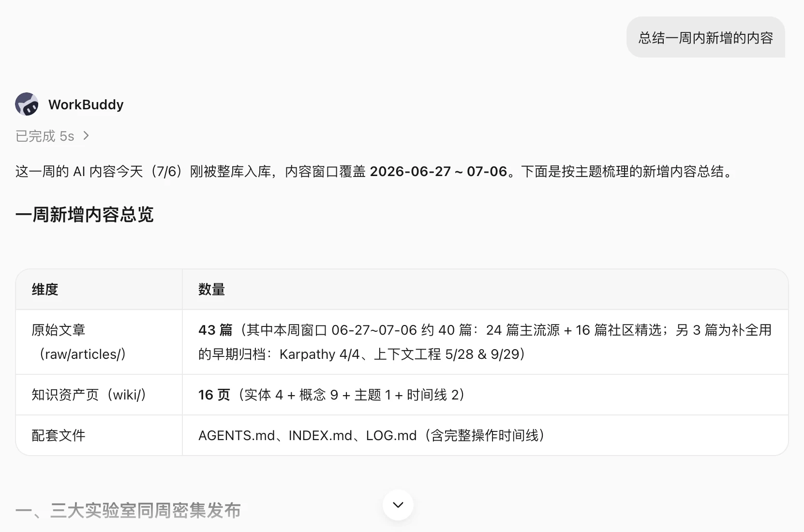This screenshot has height=532, width=804.
Task: Click the heading 一周新增内容总览
Action: pos(84,214)
